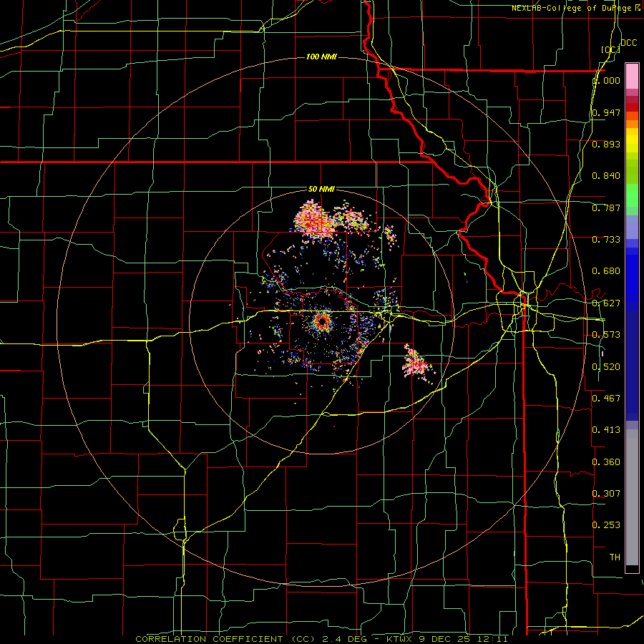Click the 0.253 legend value
This screenshot has height=644, width=644.
click(x=606, y=525)
